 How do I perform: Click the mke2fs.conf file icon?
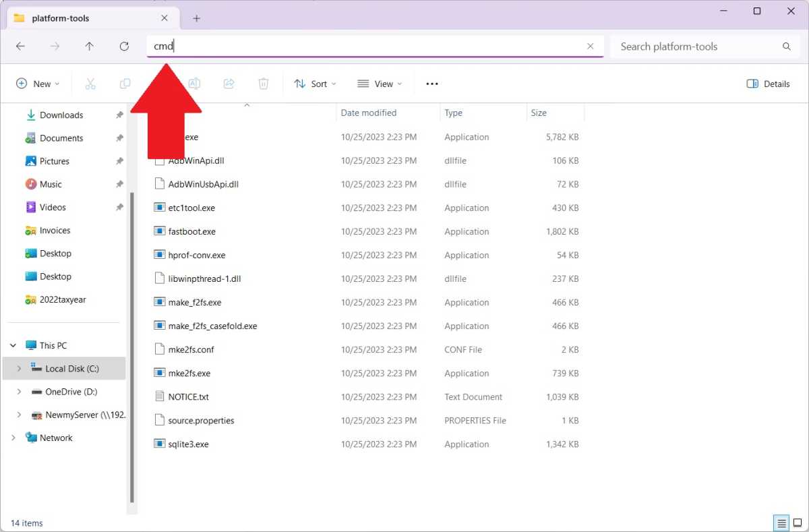coord(160,349)
